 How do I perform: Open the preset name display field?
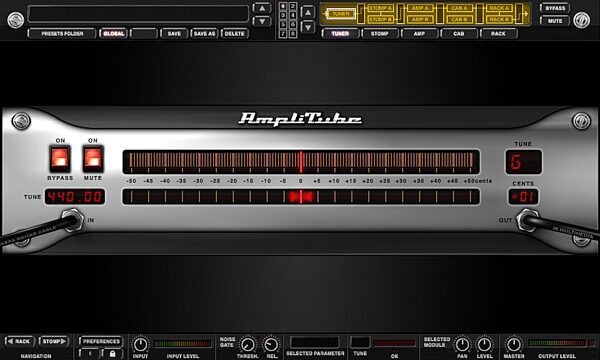[139, 14]
